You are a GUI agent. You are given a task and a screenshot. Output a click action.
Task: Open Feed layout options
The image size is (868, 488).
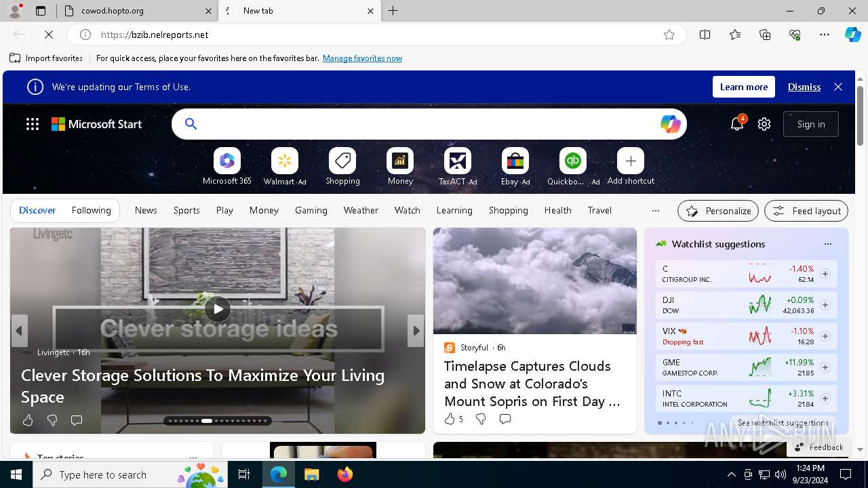pos(806,211)
